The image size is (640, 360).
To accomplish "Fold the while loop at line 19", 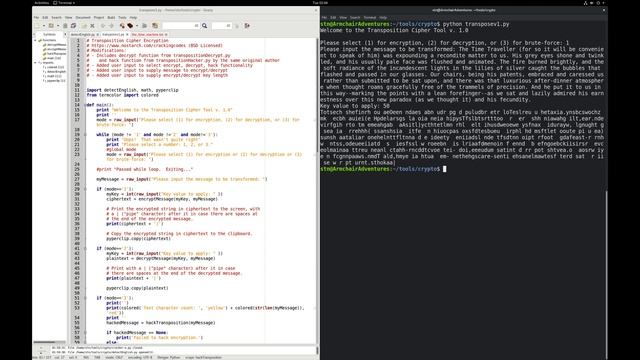I will (85, 134).
